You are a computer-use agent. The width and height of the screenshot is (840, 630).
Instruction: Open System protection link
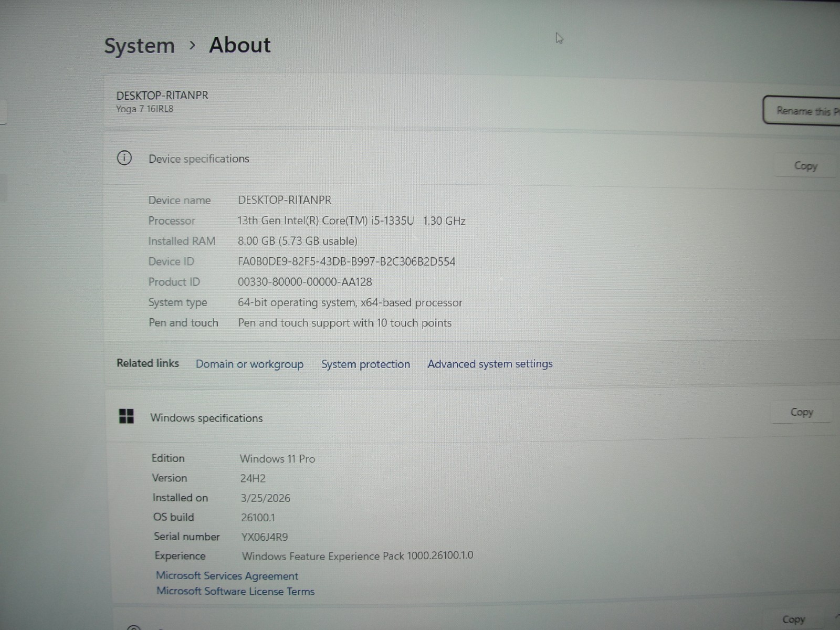click(x=365, y=364)
